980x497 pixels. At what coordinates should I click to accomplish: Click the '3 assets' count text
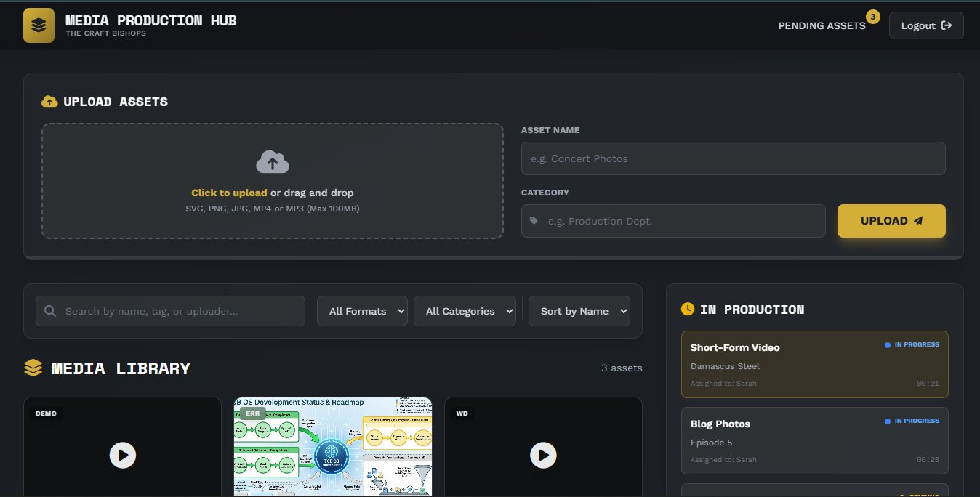(x=622, y=368)
